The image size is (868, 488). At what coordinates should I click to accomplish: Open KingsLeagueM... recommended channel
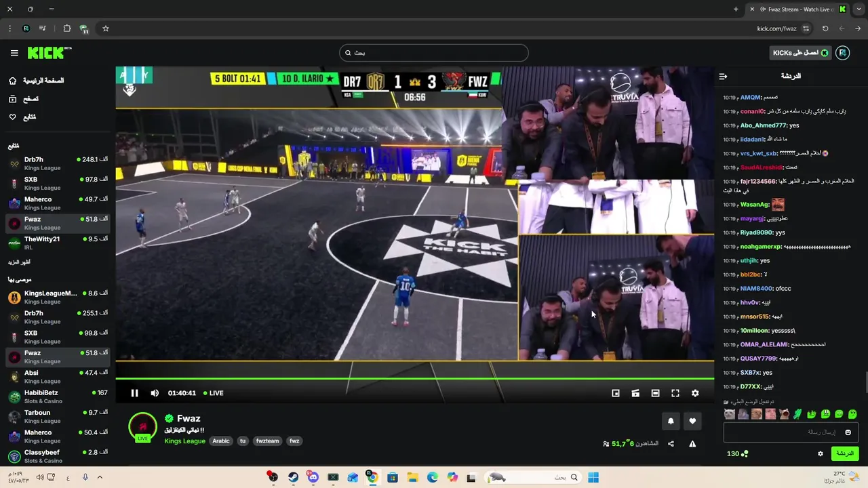(58, 298)
